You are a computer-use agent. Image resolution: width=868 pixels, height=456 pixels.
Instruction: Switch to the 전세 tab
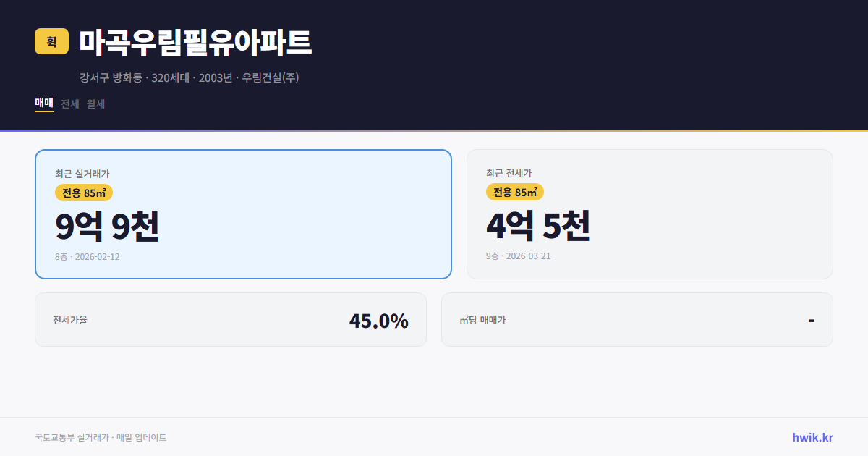pyautogui.click(x=69, y=104)
